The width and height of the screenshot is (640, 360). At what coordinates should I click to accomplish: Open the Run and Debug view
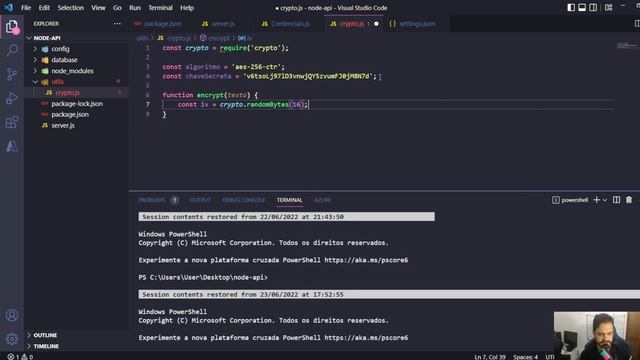(x=12, y=98)
